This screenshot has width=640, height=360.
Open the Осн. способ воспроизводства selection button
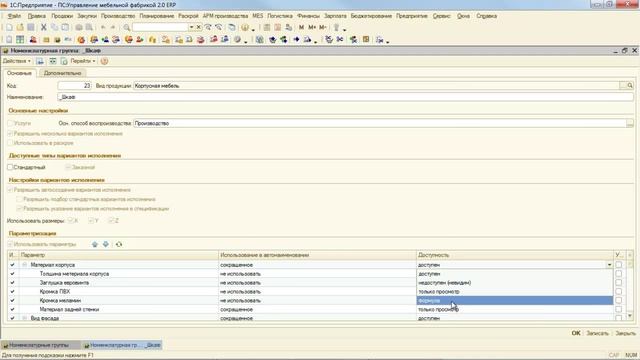click(x=630, y=123)
